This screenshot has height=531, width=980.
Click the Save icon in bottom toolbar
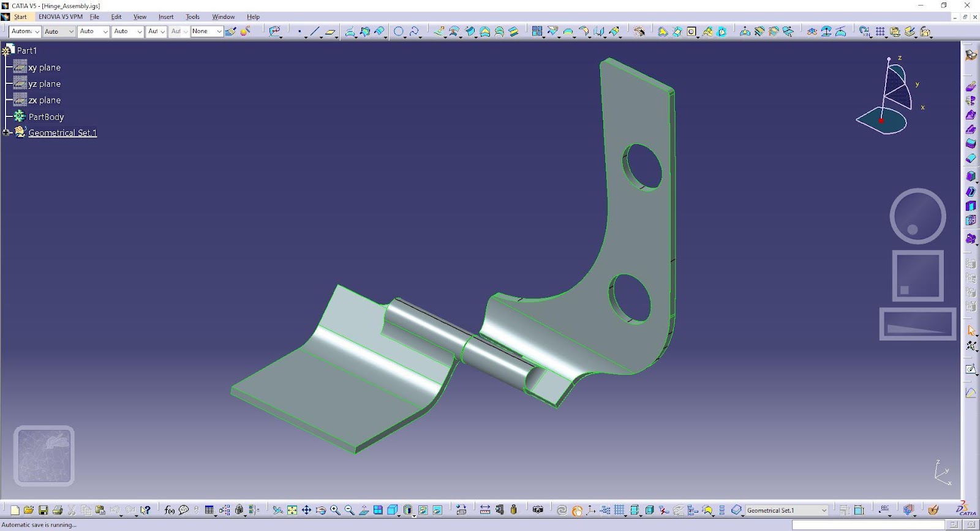click(x=43, y=510)
